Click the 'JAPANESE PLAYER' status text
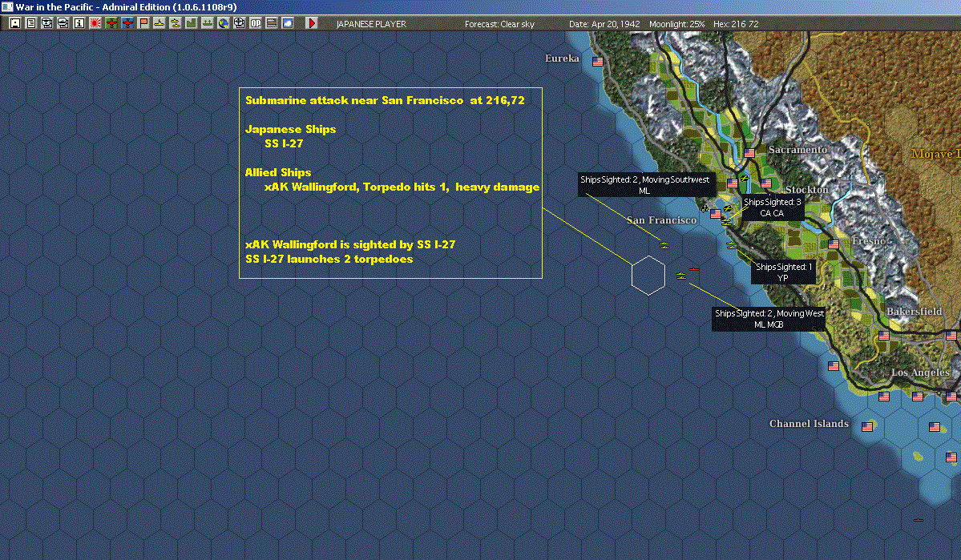This screenshot has width=961, height=560. tap(371, 24)
